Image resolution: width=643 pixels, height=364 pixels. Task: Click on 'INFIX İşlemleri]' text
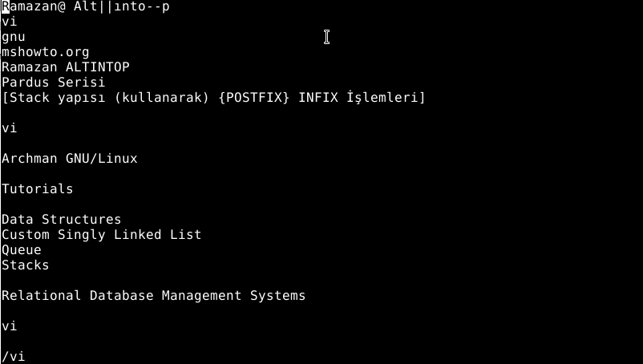362,98
